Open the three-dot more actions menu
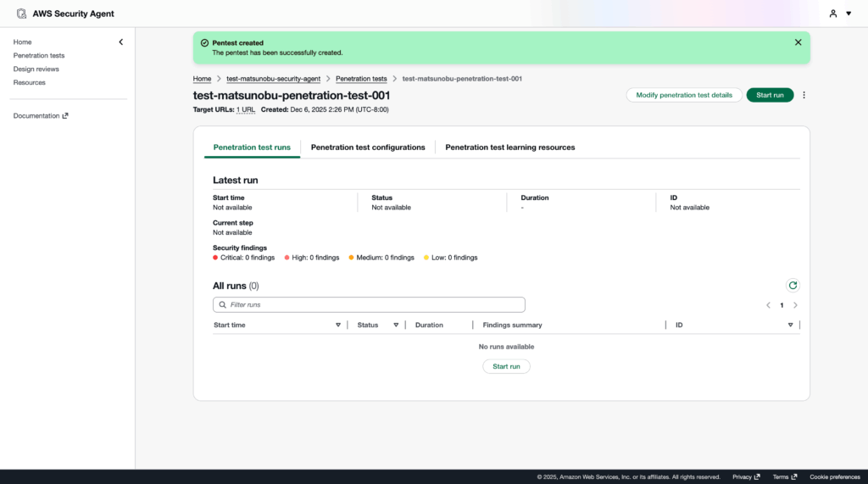The height and width of the screenshot is (484, 868). pyautogui.click(x=804, y=95)
